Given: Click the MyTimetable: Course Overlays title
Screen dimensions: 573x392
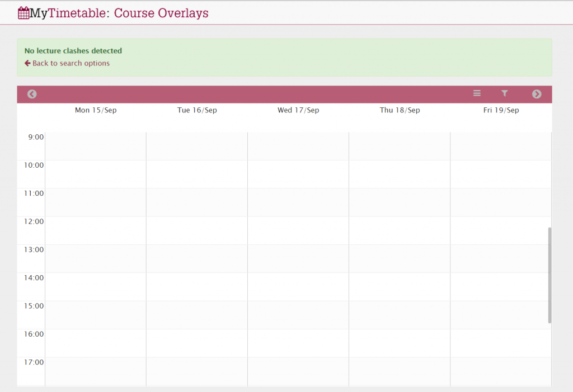Looking at the screenshot, I should [x=119, y=13].
